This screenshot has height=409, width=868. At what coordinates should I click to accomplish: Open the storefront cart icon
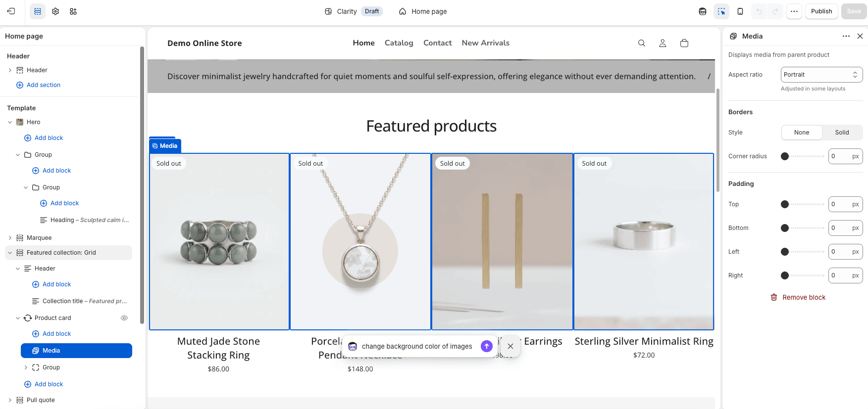[x=684, y=43]
